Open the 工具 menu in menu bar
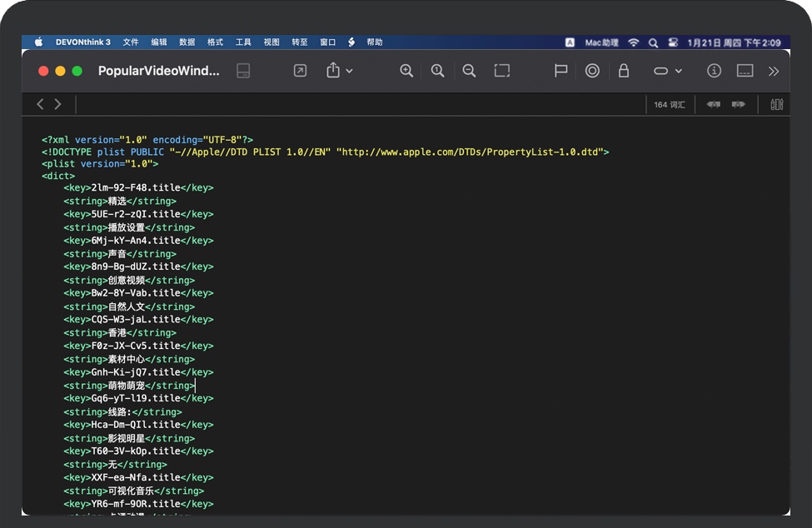812x528 pixels. click(243, 42)
